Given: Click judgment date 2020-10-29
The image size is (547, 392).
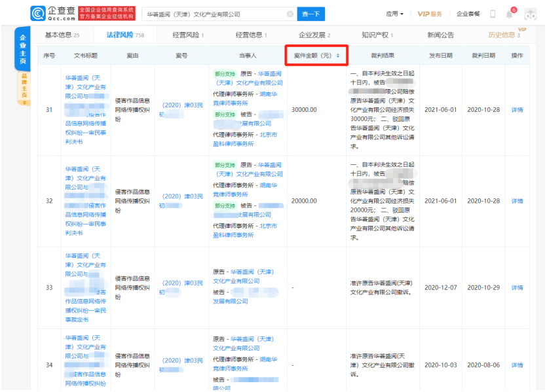Looking at the screenshot, I should coord(483,288).
